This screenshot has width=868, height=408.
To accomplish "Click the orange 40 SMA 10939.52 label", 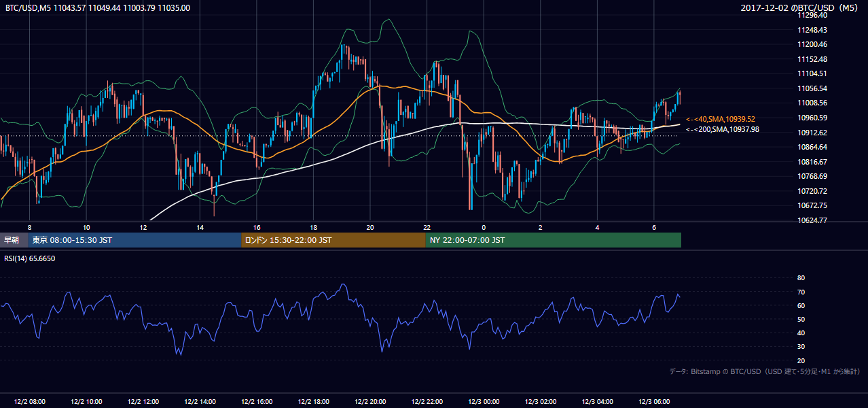I will pos(721,119).
